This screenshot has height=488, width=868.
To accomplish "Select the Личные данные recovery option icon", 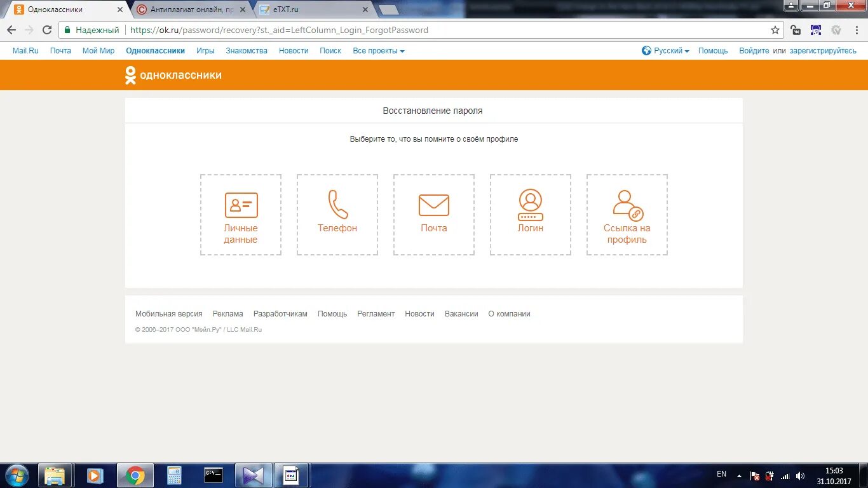I will [x=241, y=205].
